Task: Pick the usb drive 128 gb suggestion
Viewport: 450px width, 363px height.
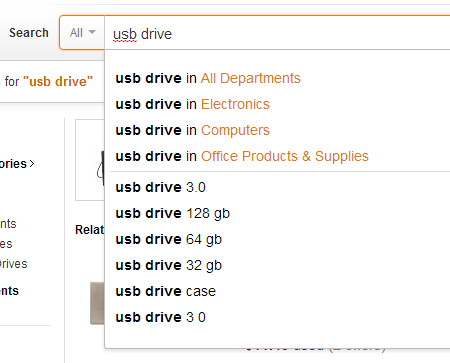Action: [x=279, y=213]
